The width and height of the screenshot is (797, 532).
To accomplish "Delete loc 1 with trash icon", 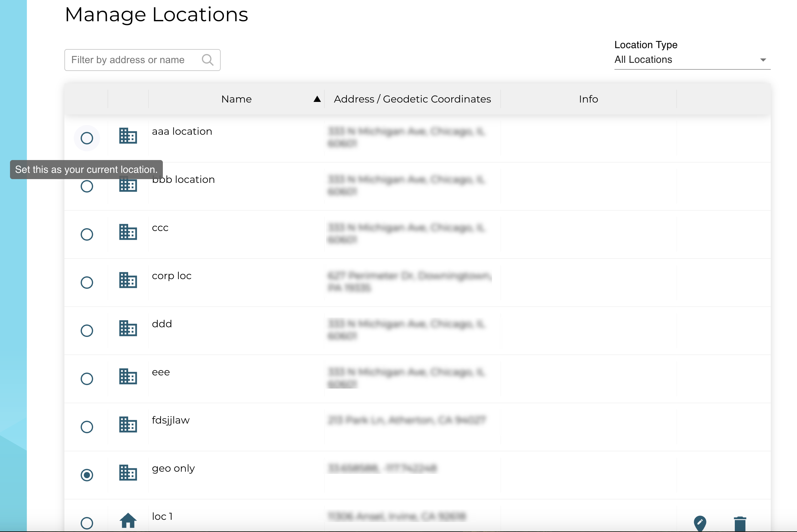I will point(740,524).
